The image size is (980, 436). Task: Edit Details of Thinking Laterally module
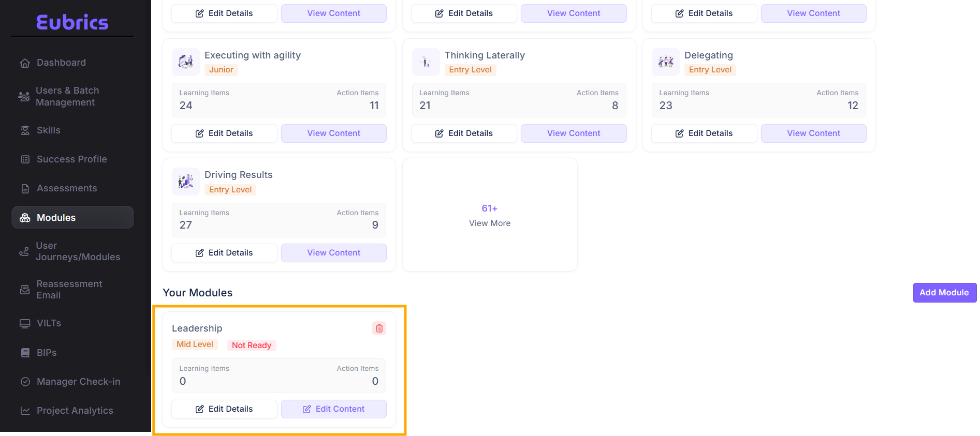(464, 133)
